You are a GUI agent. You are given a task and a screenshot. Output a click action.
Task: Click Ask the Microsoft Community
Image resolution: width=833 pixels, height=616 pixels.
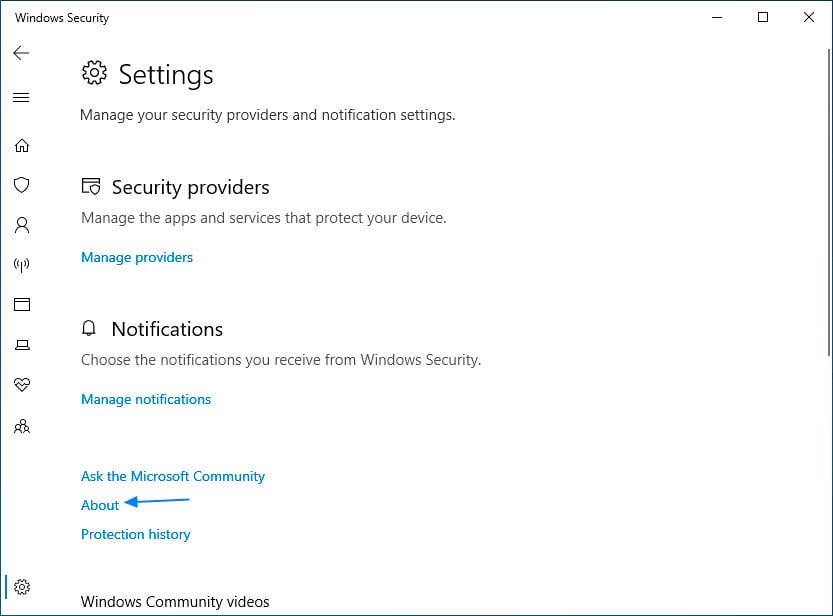point(172,476)
